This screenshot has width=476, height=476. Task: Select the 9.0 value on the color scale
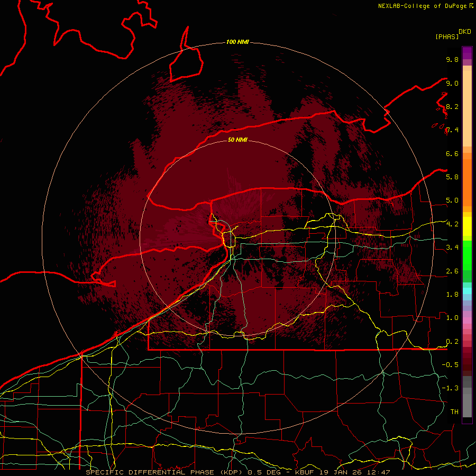click(452, 83)
